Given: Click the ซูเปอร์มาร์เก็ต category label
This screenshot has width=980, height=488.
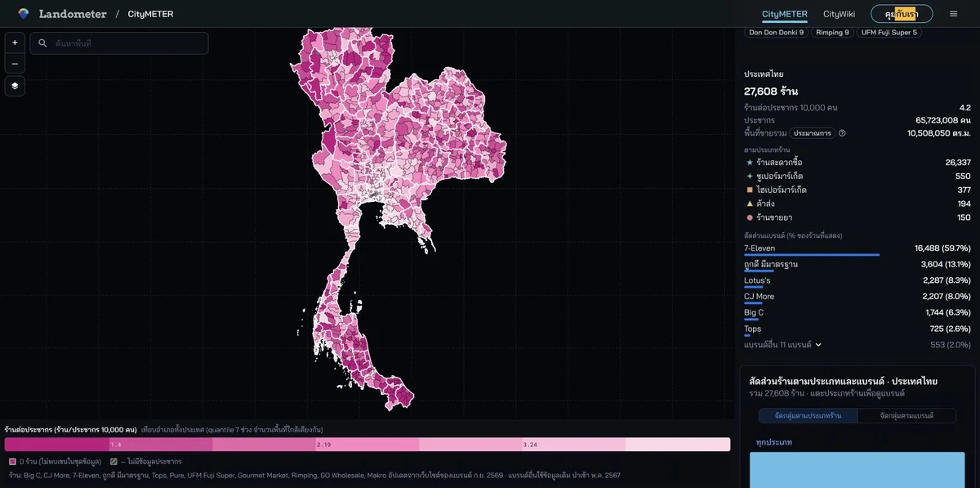Looking at the screenshot, I should pos(780,176).
